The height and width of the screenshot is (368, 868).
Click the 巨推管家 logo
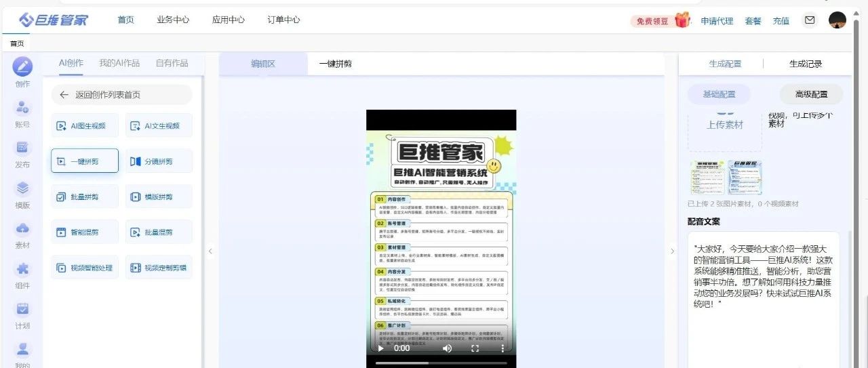(x=54, y=20)
